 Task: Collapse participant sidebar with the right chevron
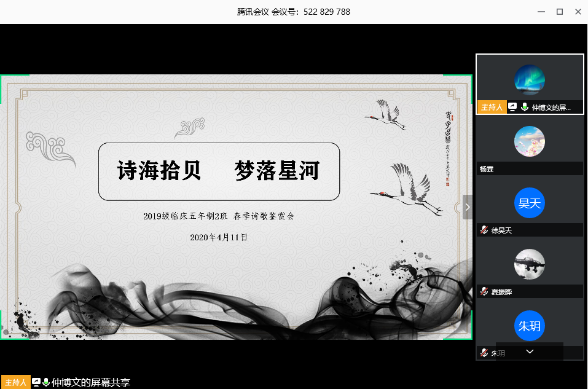pos(467,207)
